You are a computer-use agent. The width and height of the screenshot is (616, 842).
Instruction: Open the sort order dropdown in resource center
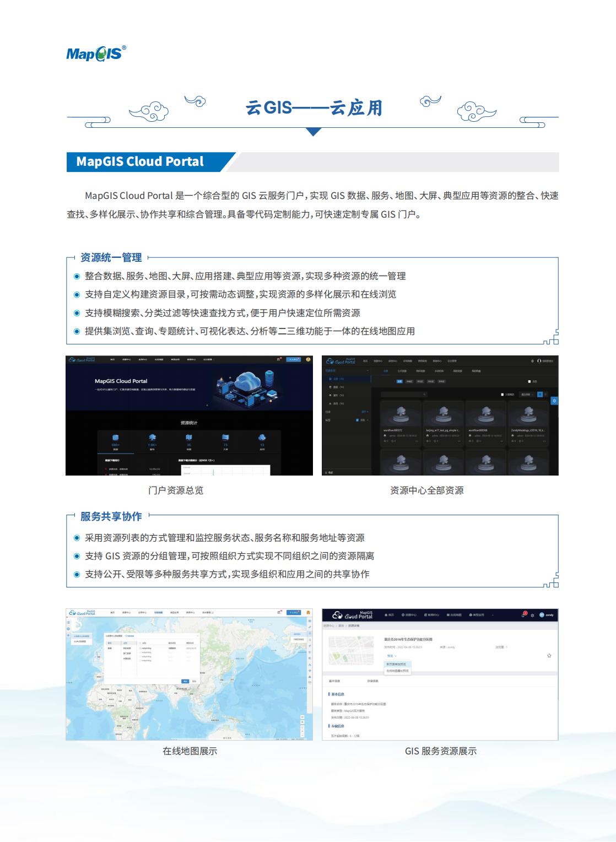pyautogui.click(x=527, y=395)
